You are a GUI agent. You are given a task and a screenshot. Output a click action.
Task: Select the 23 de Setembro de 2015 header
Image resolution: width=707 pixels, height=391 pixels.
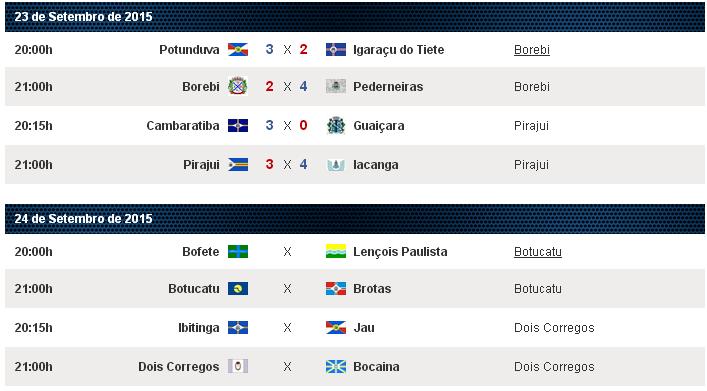click(x=354, y=17)
